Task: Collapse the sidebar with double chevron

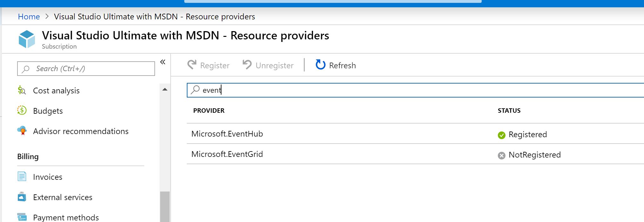Action: (x=163, y=62)
